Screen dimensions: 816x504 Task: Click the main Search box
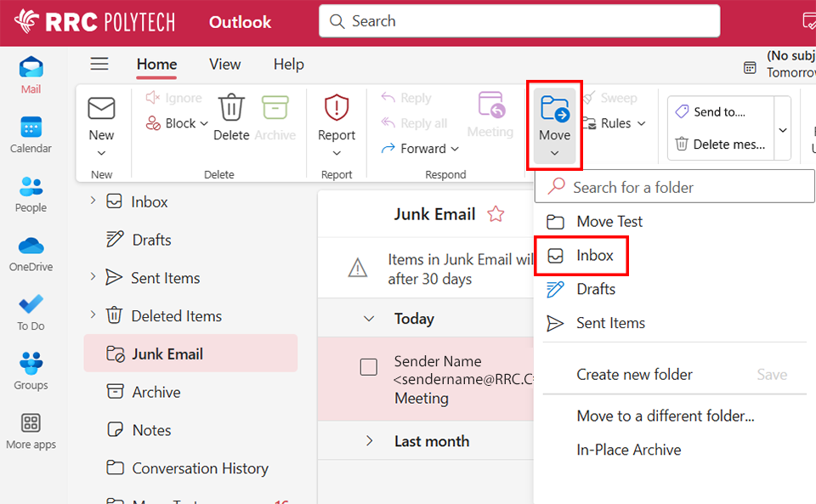pos(519,21)
